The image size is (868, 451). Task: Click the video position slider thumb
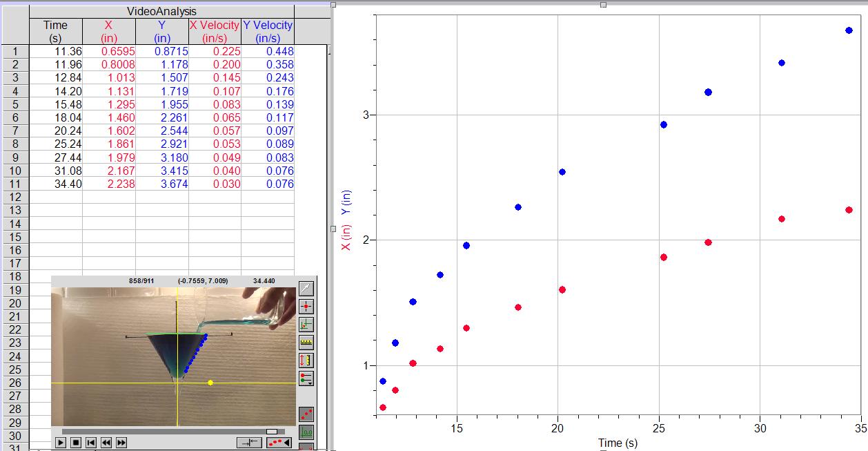tap(272, 432)
